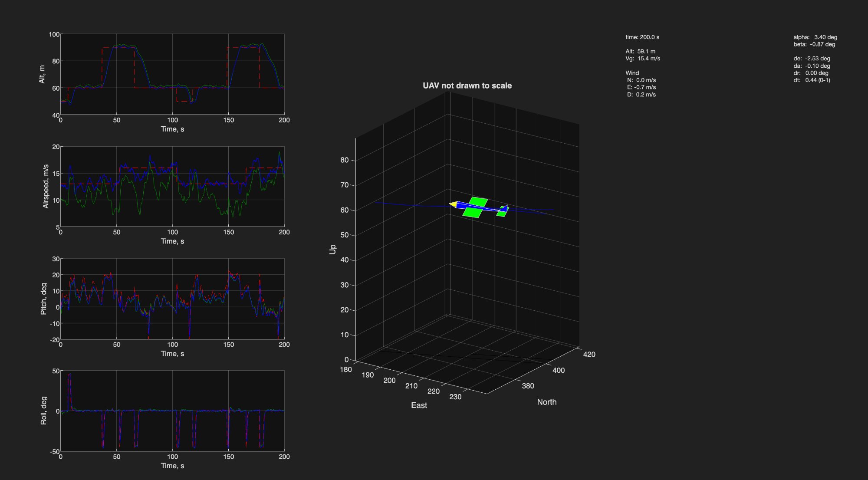
Task: Click the 'UAV not drawn to scale' title
Action: click(x=467, y=85)
